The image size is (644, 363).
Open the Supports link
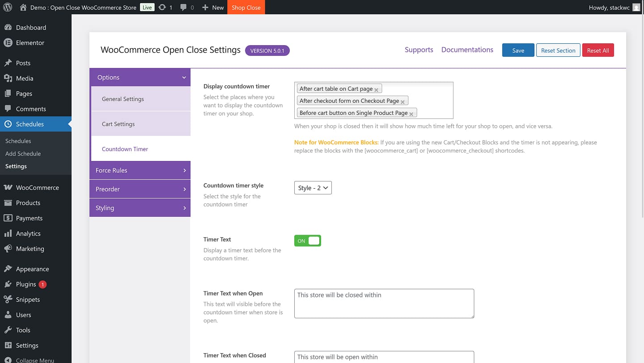tap(419, 50)
